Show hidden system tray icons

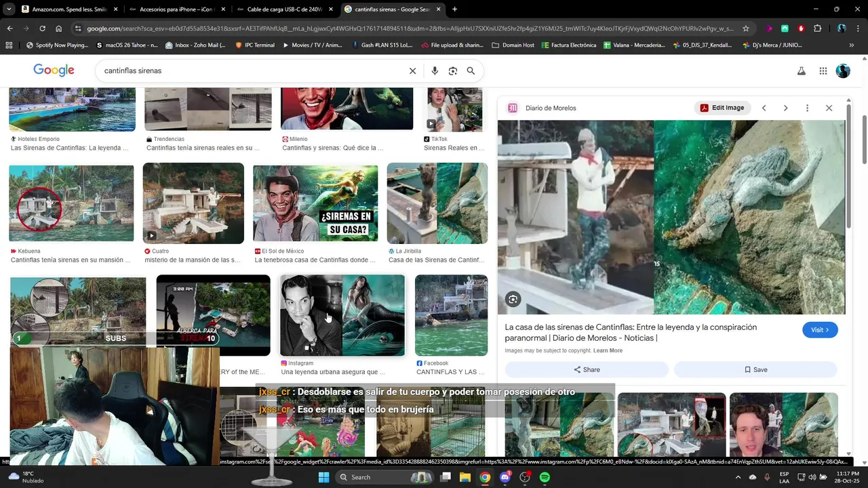(x=738, y=477)
